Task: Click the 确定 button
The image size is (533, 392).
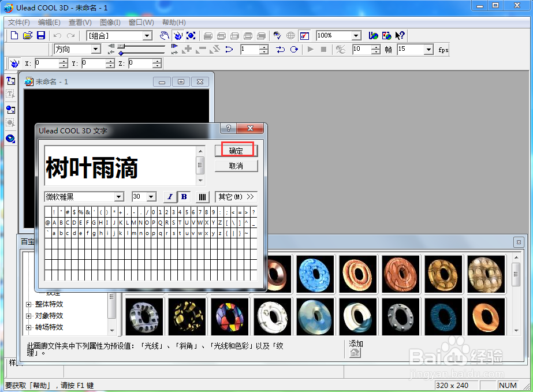Action: click(236, 151)
